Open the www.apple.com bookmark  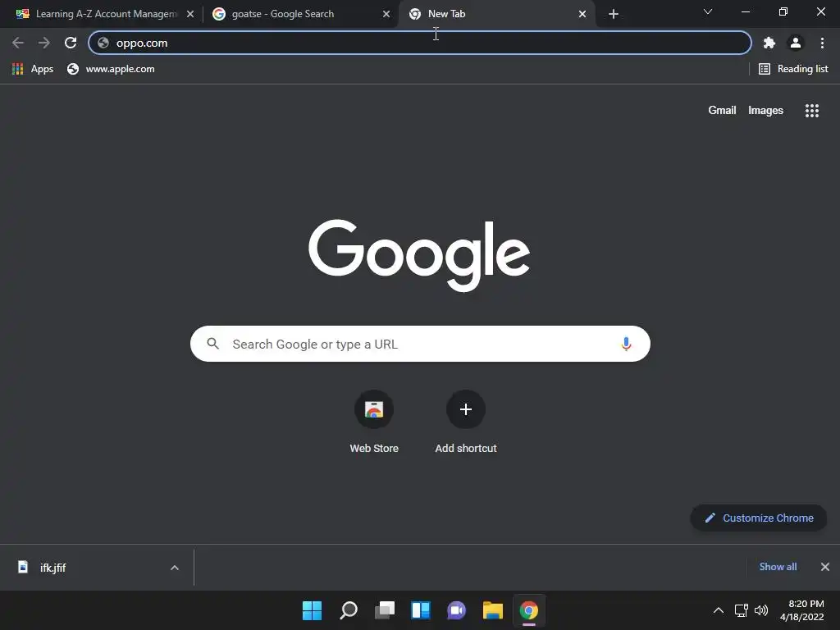[x=111, y=69]
